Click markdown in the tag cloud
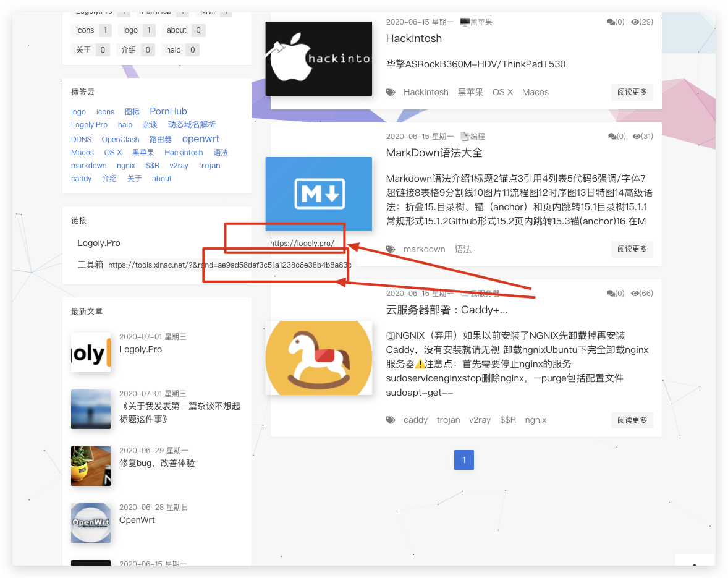This screenshot has height=578, width=728. tap(88, 165)
